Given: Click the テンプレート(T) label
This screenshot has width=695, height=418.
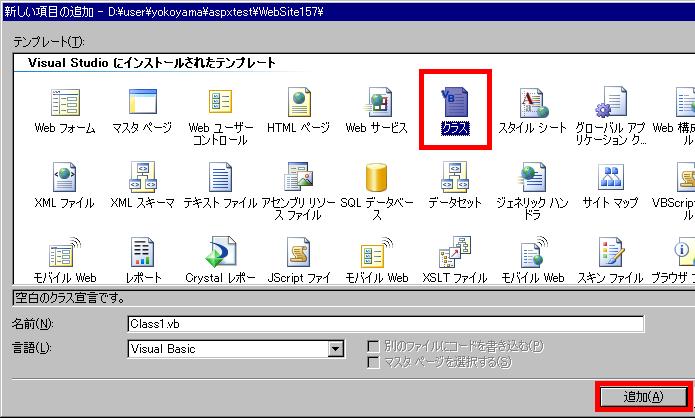Looking at the screenshot, I should (48, 41).
